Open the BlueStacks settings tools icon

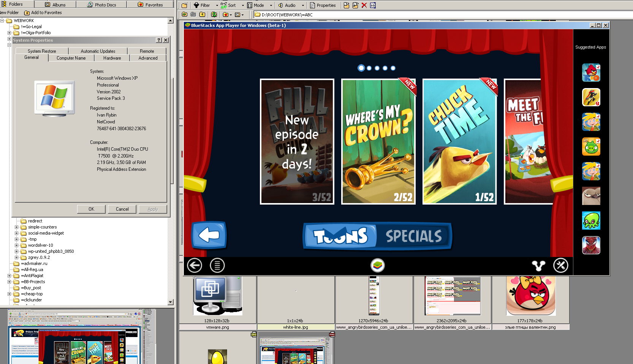[x=561, y=265]
